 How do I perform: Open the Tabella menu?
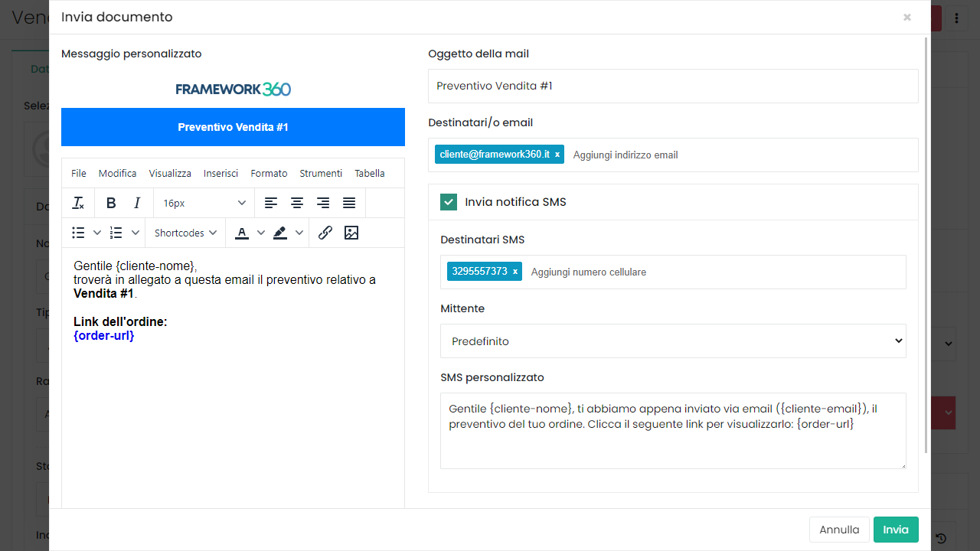[370, 173]
